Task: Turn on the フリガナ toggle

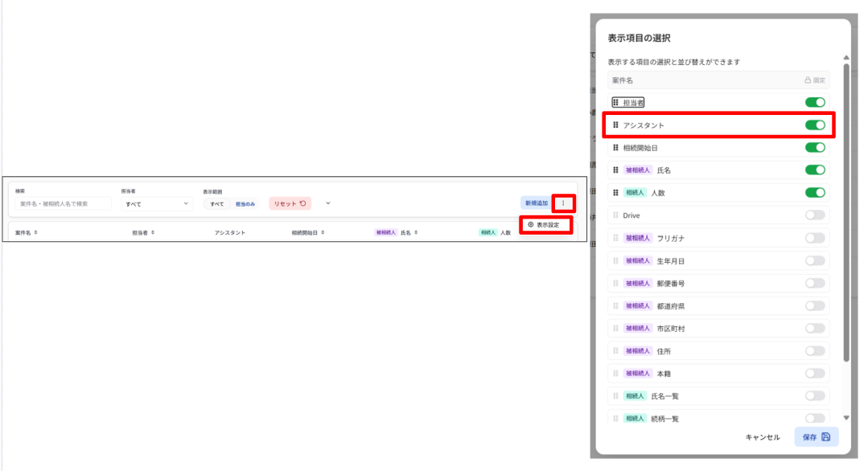Action: 815,238
